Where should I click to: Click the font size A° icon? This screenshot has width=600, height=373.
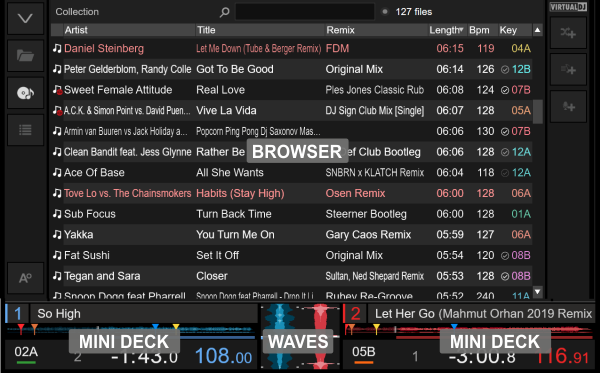point(25,278)
